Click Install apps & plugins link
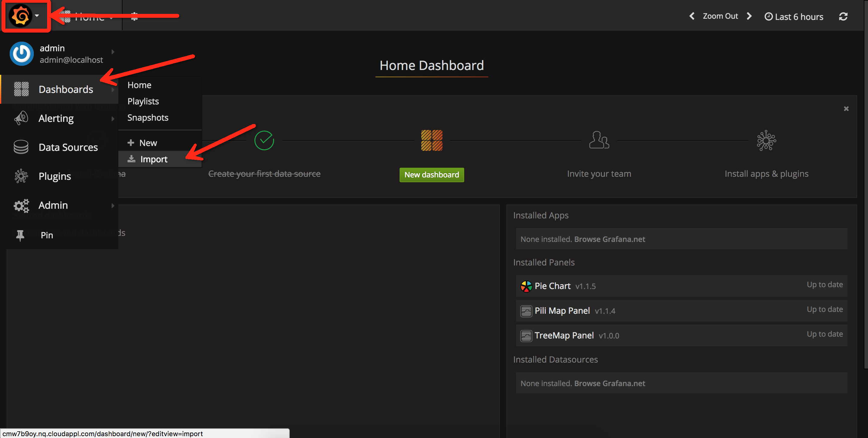This screenshot has height=438, width=868. tap(766, 174)
